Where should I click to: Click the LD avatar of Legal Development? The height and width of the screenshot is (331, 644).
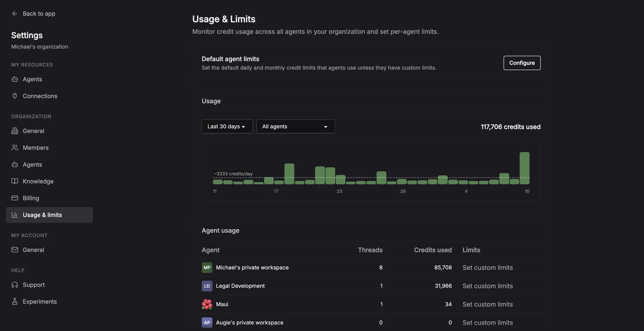207,286
